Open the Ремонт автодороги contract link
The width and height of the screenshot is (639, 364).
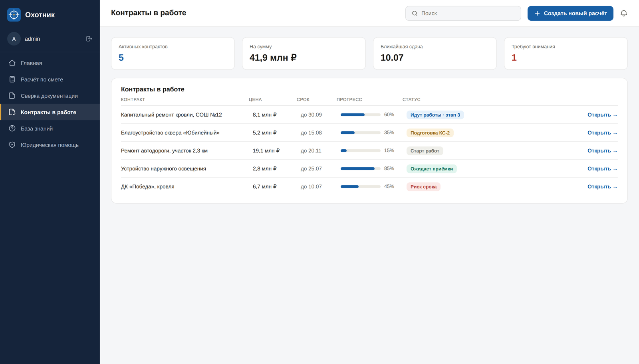point(602,151)
